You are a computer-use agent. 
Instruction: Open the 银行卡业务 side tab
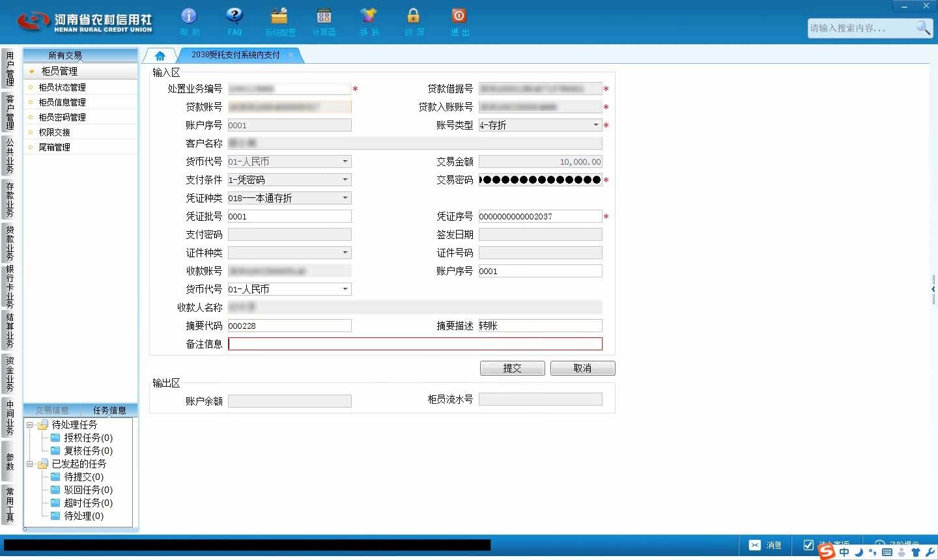[x=10, y=287]
